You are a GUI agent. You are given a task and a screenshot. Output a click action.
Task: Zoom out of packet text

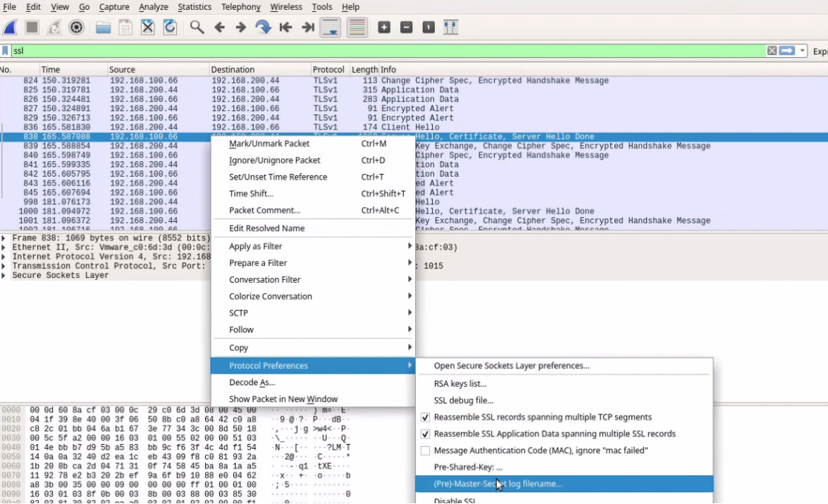point(406,28)
